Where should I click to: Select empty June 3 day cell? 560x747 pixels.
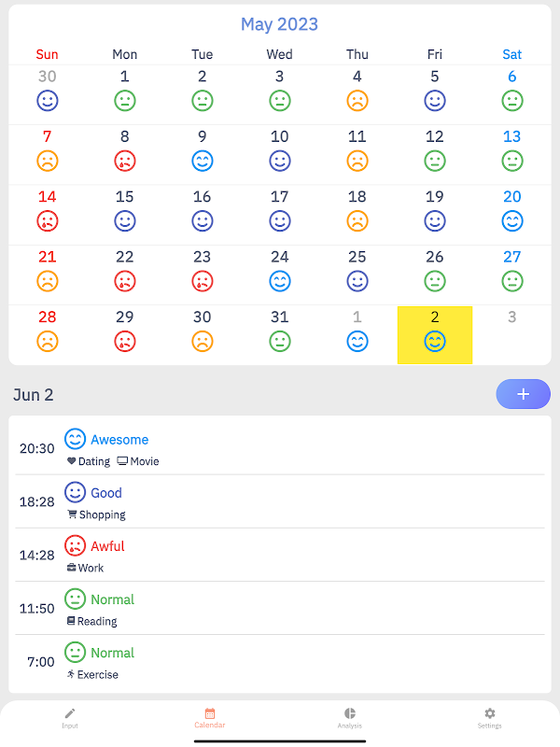[x=511, y=335]
